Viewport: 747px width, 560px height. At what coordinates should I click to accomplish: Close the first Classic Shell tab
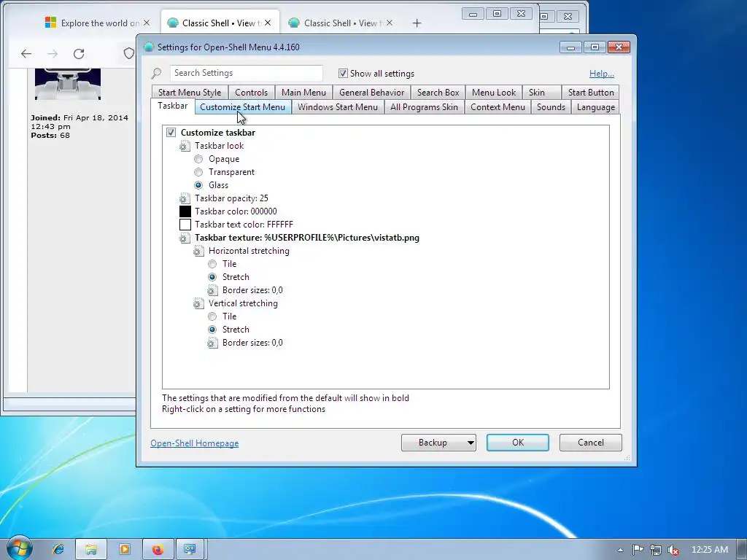(268, 23)
